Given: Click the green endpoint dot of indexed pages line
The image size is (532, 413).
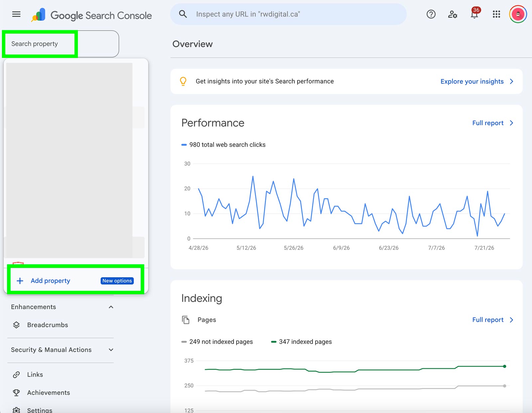Looking at the screenshot, I should coord(504,366).
